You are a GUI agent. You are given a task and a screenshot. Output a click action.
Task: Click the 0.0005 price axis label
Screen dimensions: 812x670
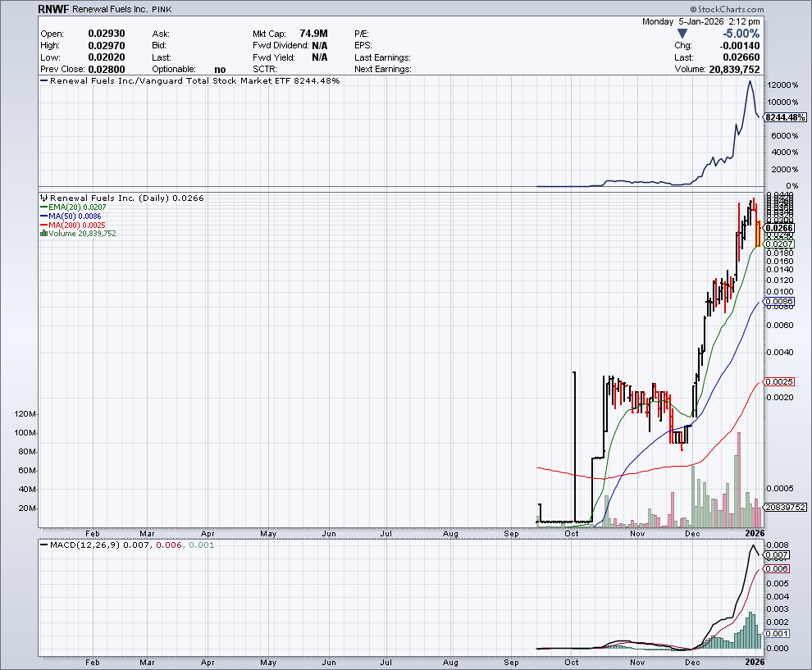point(780,488)
